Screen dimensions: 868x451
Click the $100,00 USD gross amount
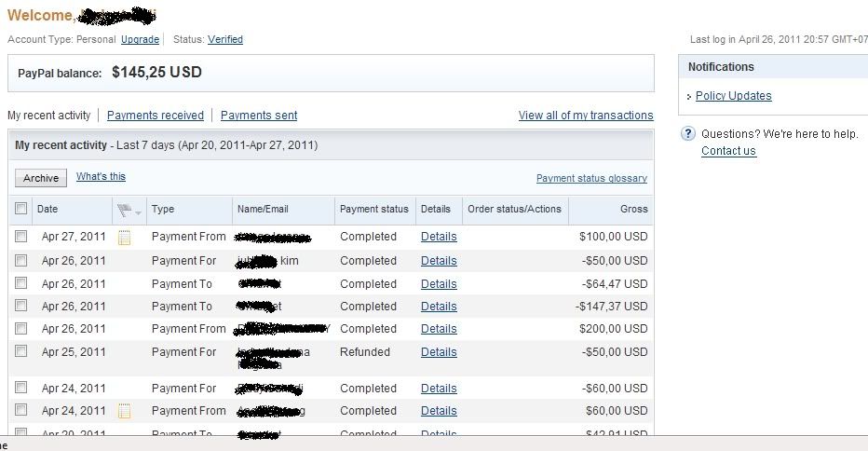coord(614,237)
